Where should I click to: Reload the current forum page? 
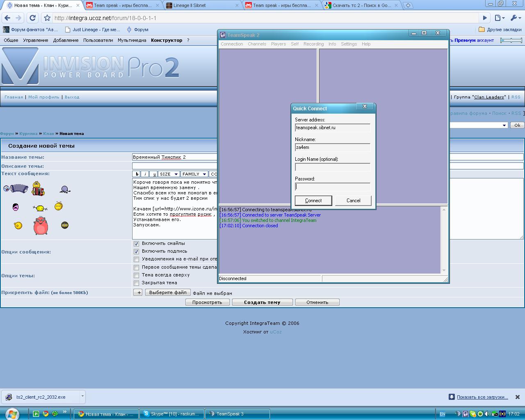click(x=33, y=18)
